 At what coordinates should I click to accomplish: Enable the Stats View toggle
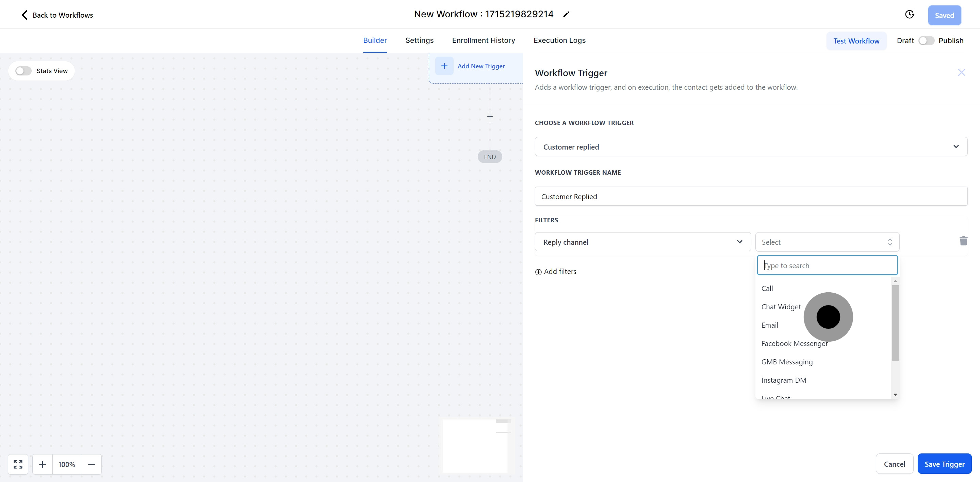pyautogui.click(x=23, y=71)
